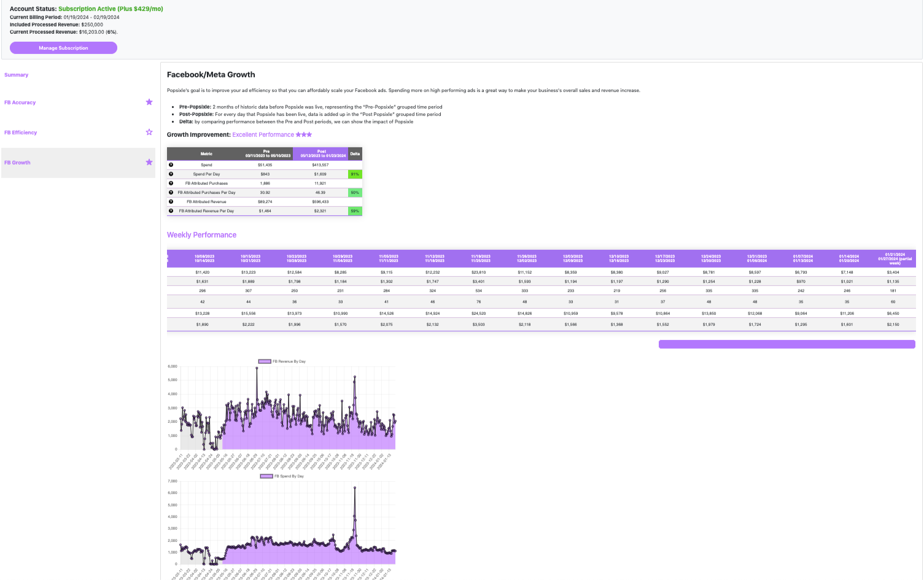
Task: Click help icon for Attributed Revenue Per Day
Action: tap(171, 211)
